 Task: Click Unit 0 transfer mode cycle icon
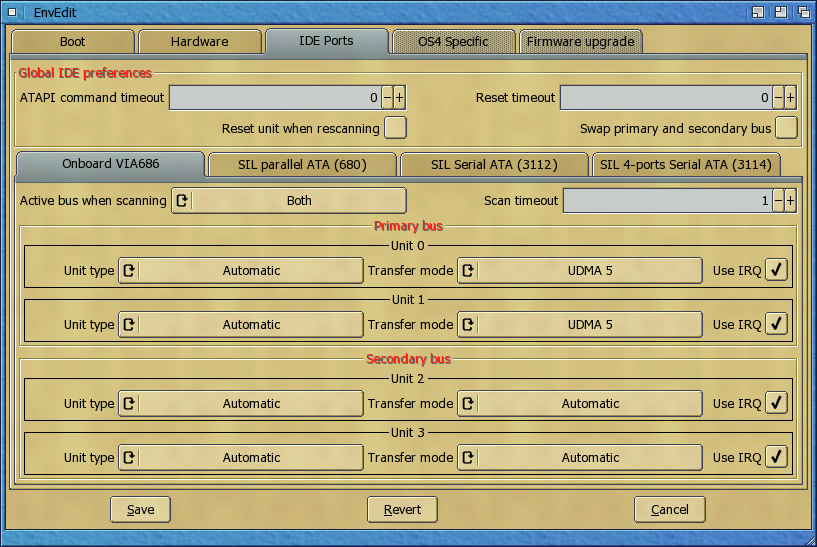[468, 270]
